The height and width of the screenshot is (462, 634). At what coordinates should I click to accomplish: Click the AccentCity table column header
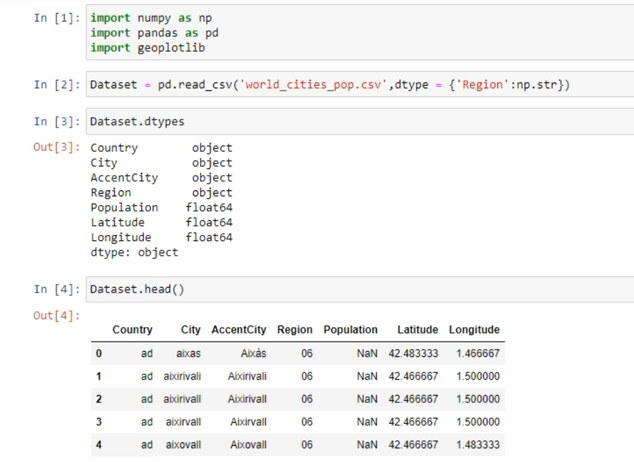tap(239, 330)
